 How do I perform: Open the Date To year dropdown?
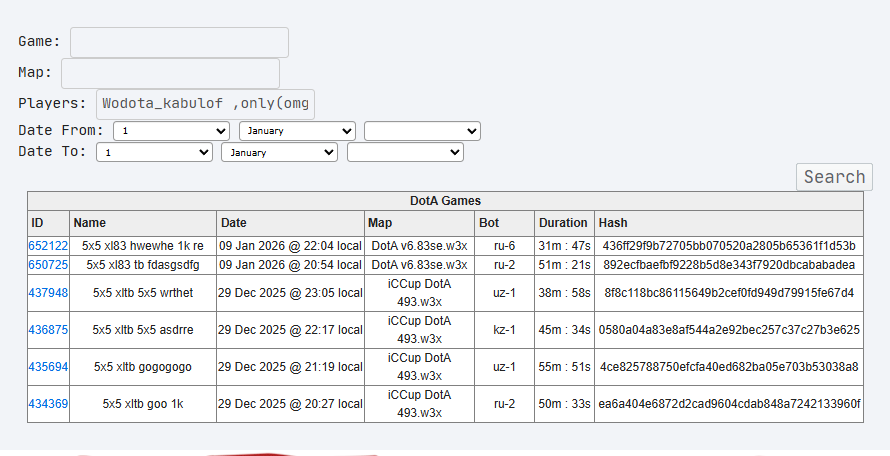pos(405,152)
